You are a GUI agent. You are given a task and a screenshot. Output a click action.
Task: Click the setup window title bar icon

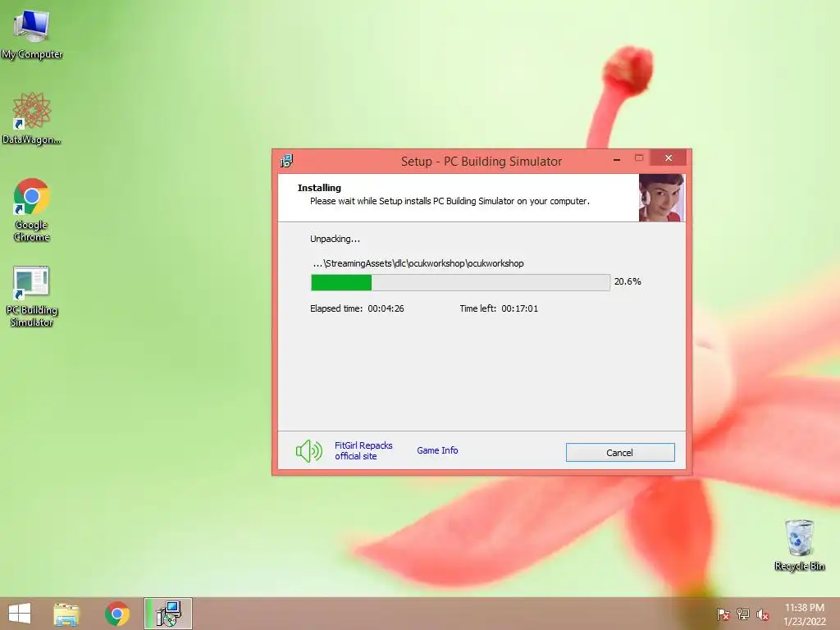pyautogui.click(x=286, y=161)
